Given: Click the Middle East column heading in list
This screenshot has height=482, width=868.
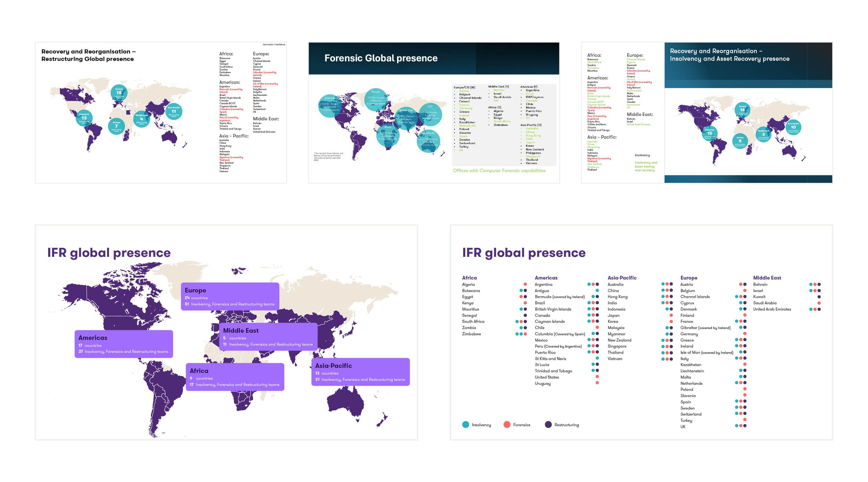Looking at the screenshot, I should click(x=767, y=278).
